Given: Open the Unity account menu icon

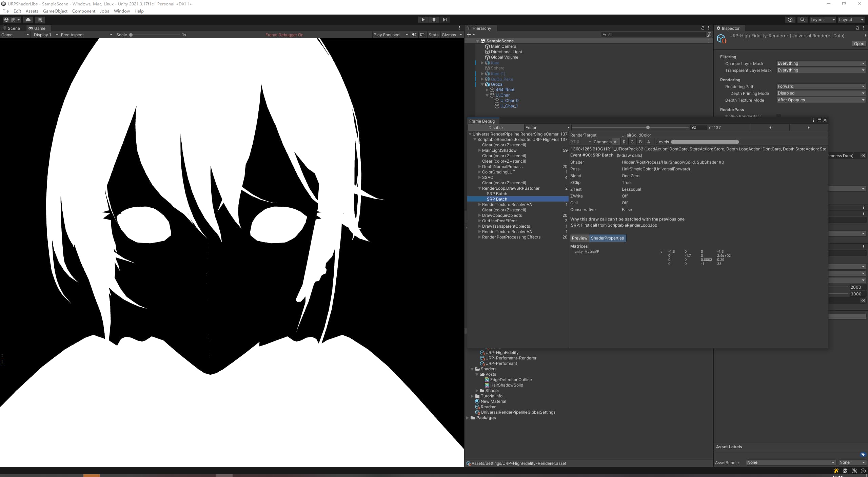Looking at the screenshot, I should click(12, 20).
